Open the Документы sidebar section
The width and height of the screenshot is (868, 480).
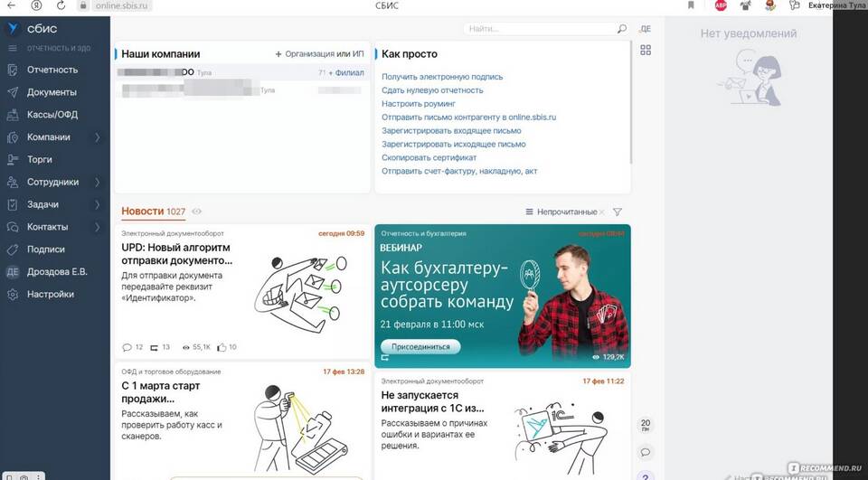coord(52,92)
